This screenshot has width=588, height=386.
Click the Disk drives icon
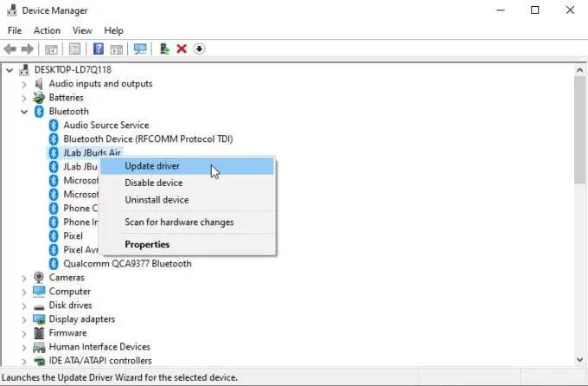[39, 306]
